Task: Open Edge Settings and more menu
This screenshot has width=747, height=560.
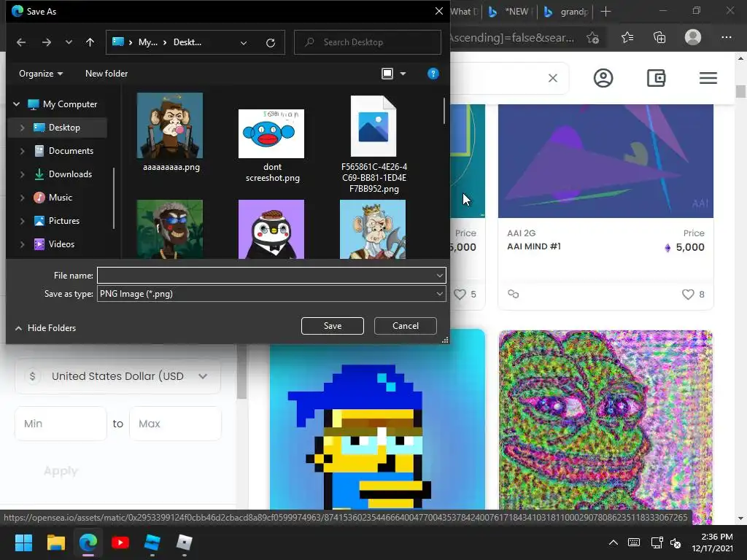Action: tap(726, 37)
